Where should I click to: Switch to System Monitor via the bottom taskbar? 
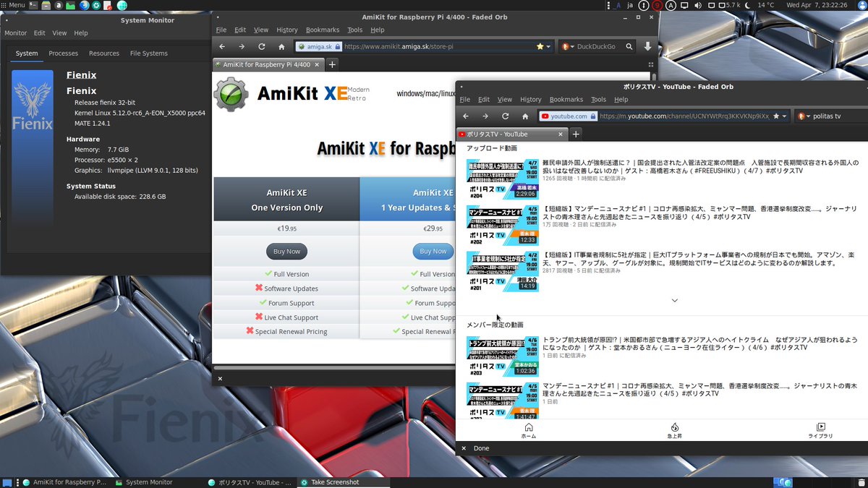149,482
